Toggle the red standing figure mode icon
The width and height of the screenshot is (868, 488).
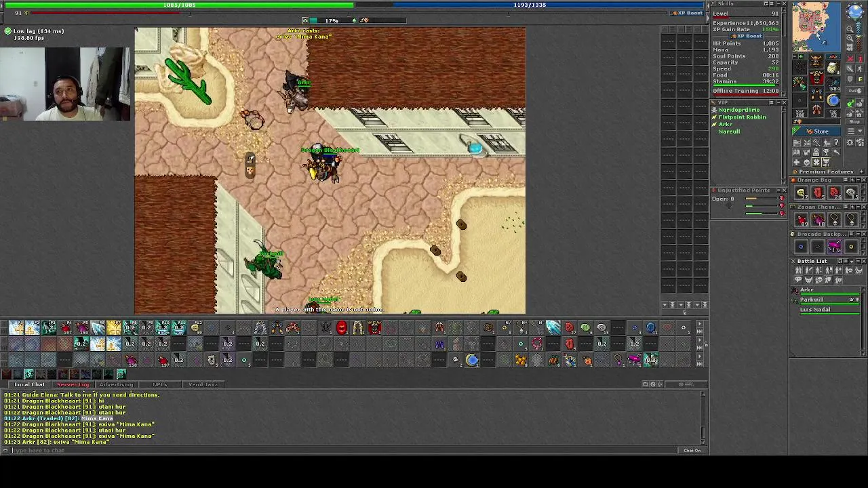[860, 58]
